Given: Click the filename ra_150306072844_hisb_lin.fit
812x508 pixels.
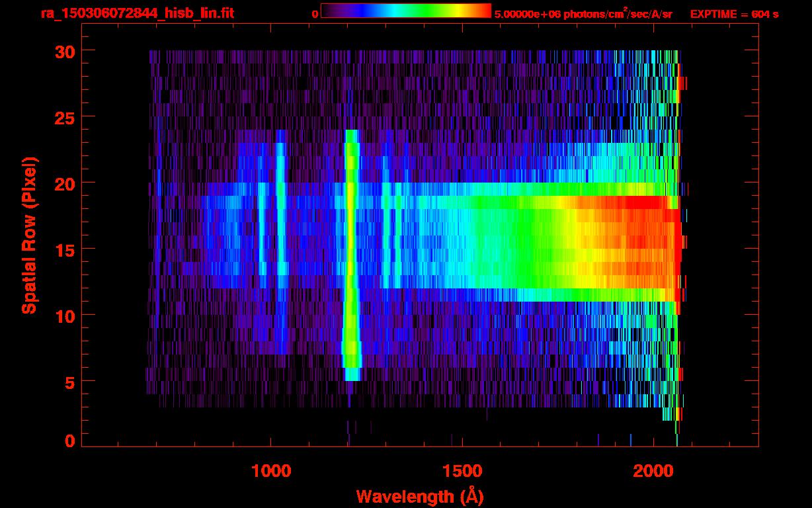Looking at the screenshot, I should (x=137, y=13).
